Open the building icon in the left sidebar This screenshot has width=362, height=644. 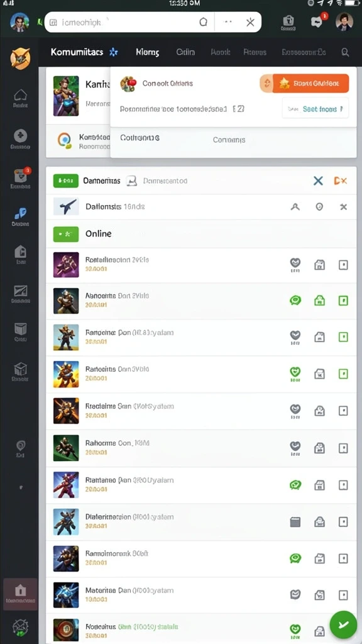pyautogui.click(x=20, y=252)
